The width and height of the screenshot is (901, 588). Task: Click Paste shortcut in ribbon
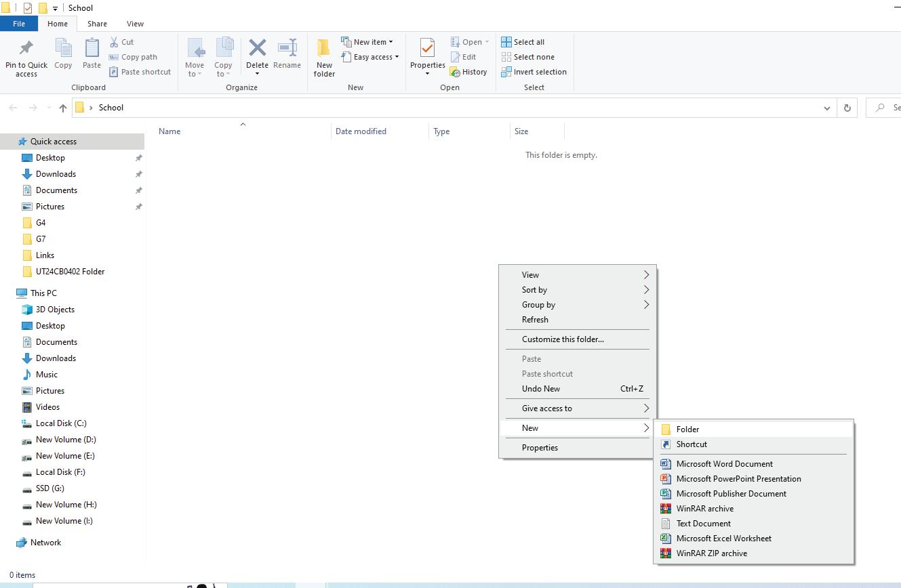(140, 72)
